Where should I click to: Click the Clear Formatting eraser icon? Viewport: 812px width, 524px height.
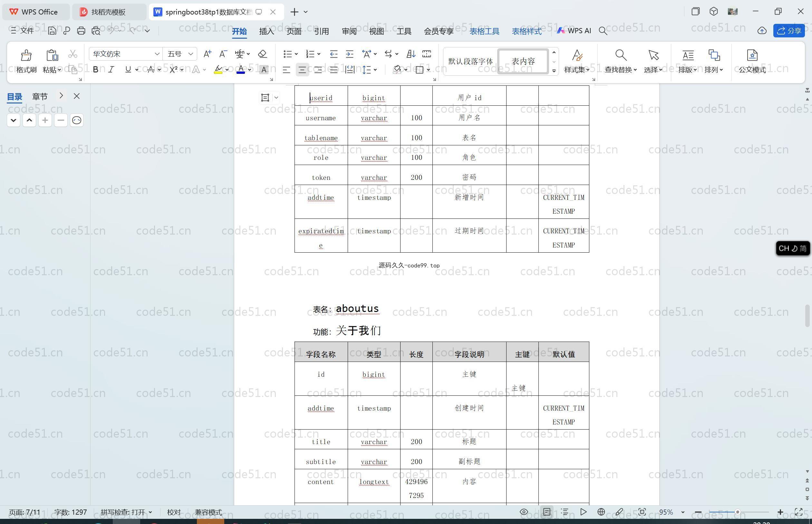point(262,54)
